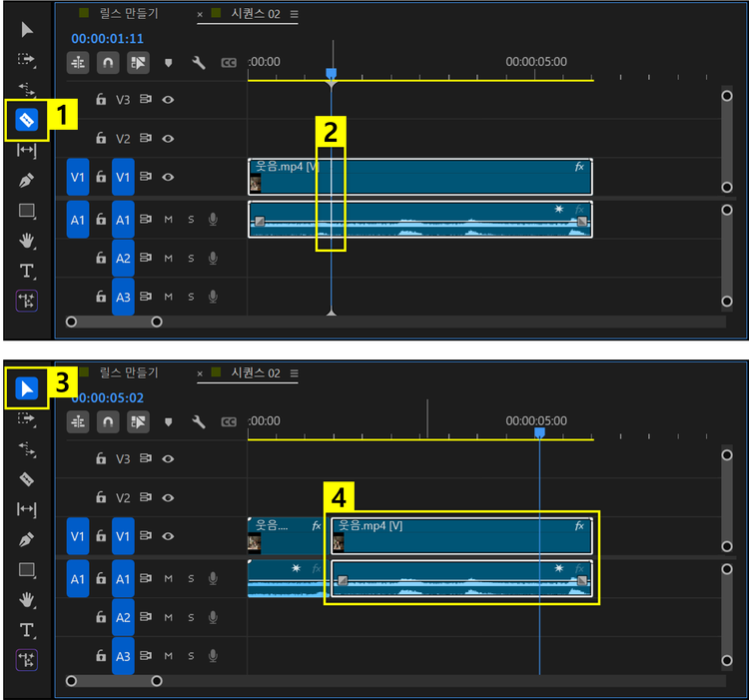Click timecode 00:00:01:11 field

(108, 39)
